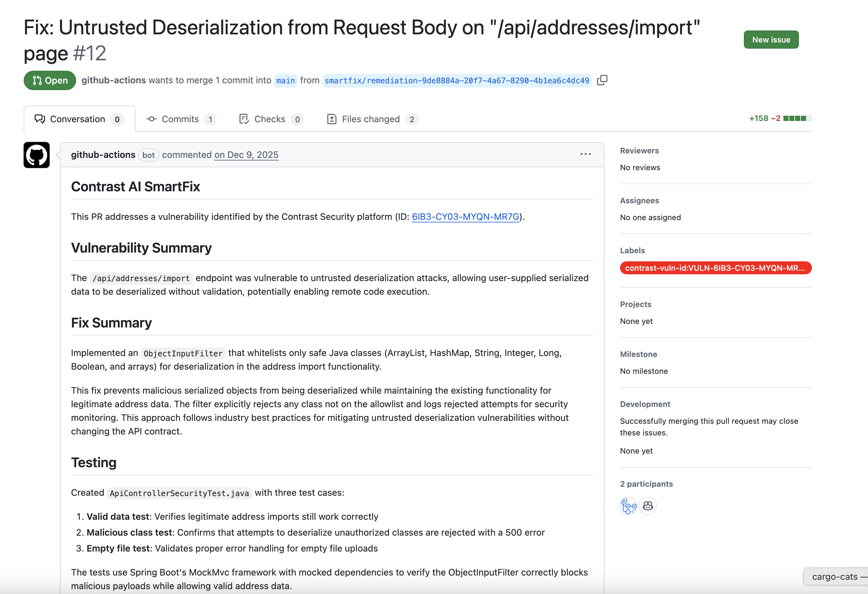The height and width of the screenshot is (594, 868).
Task: Click the speech bubble icon on Conversation tab
Action: point(40,119)
